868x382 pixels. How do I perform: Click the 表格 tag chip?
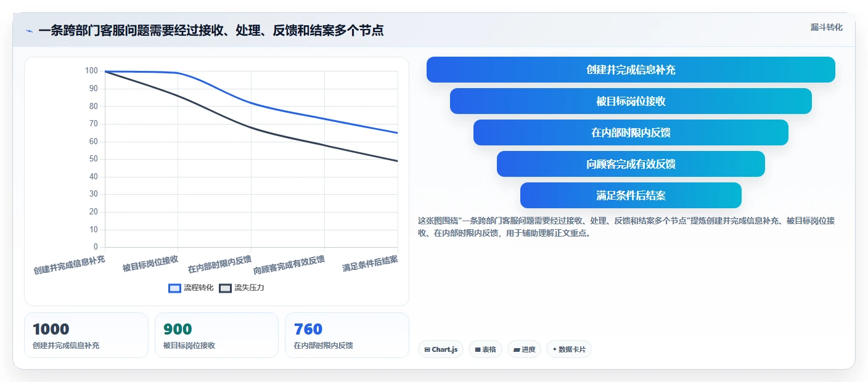pyautogui.click(x=485, y=349)
